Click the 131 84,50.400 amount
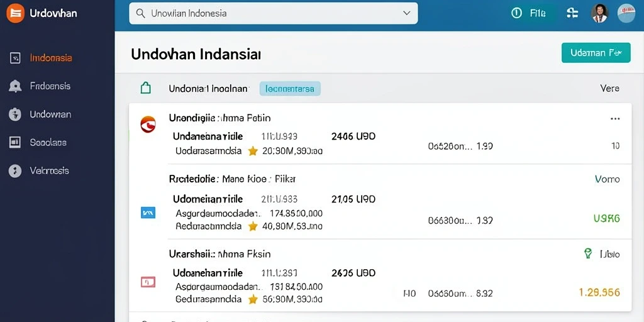This screenshot has width=644, height=322. tap(296, 287)
